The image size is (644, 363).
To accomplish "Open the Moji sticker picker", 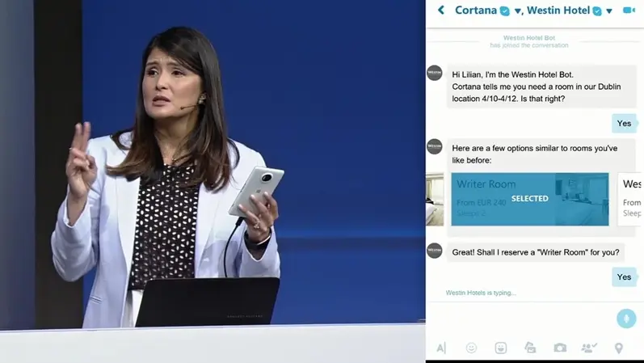I will (501, 348).
